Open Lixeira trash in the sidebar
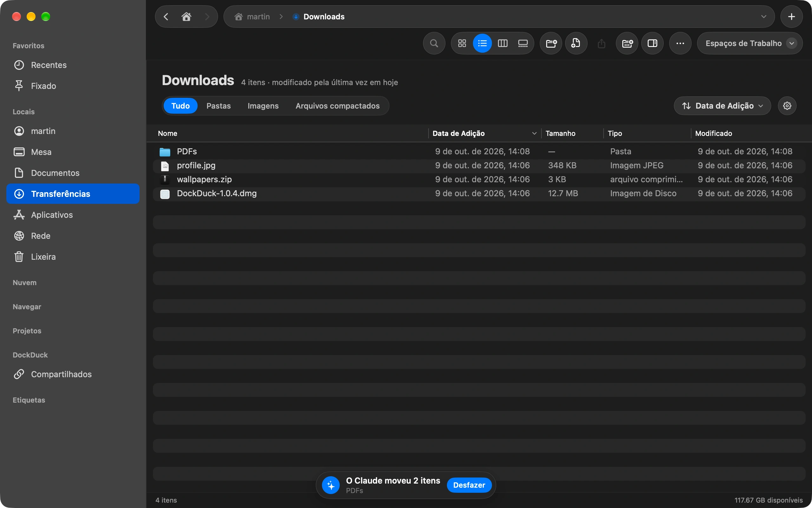 click(x=73, y=257)
